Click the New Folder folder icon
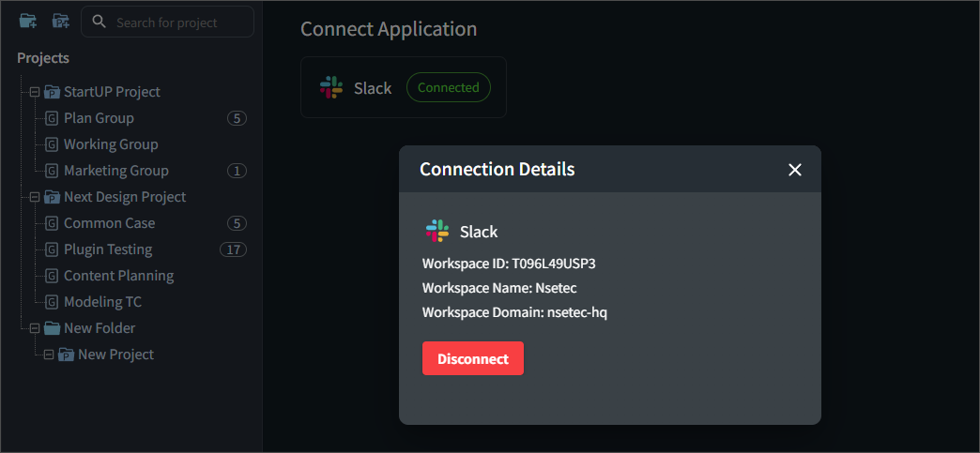Image resolution: width=980 pixels, height=453 pixels. click(x=52, y=328)
